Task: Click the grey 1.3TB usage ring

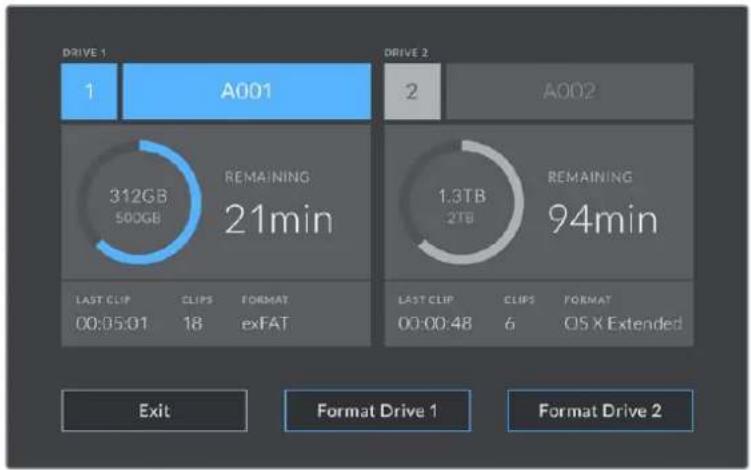Action: point(462,202)
